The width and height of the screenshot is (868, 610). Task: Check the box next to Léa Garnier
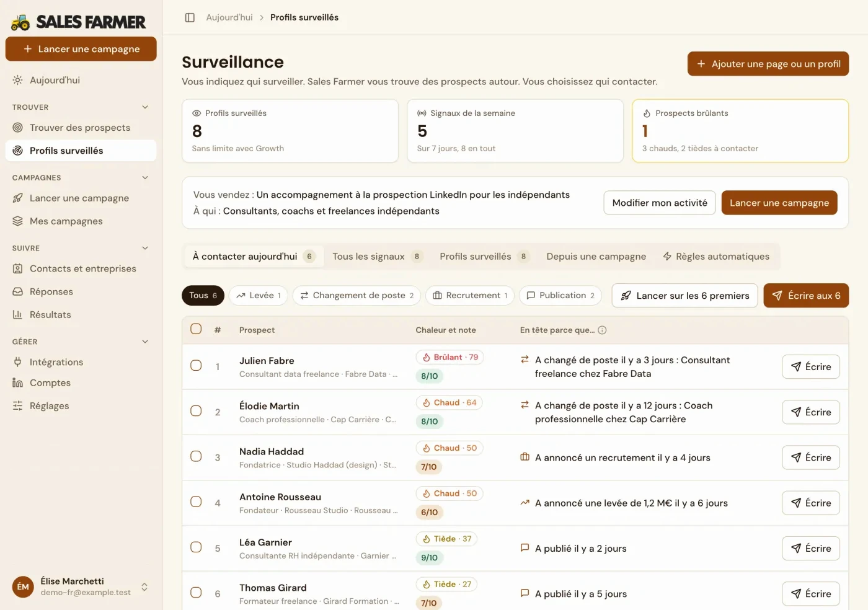coord(196,547)
